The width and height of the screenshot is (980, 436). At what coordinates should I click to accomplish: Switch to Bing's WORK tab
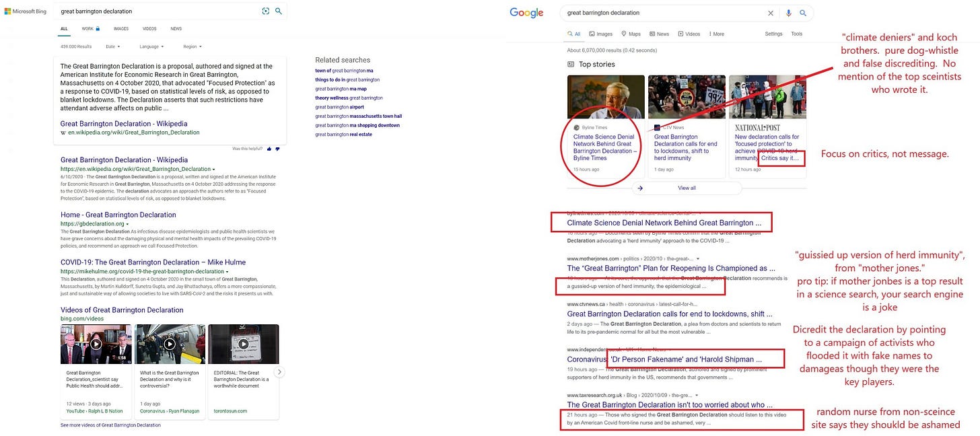coord(87,29)
